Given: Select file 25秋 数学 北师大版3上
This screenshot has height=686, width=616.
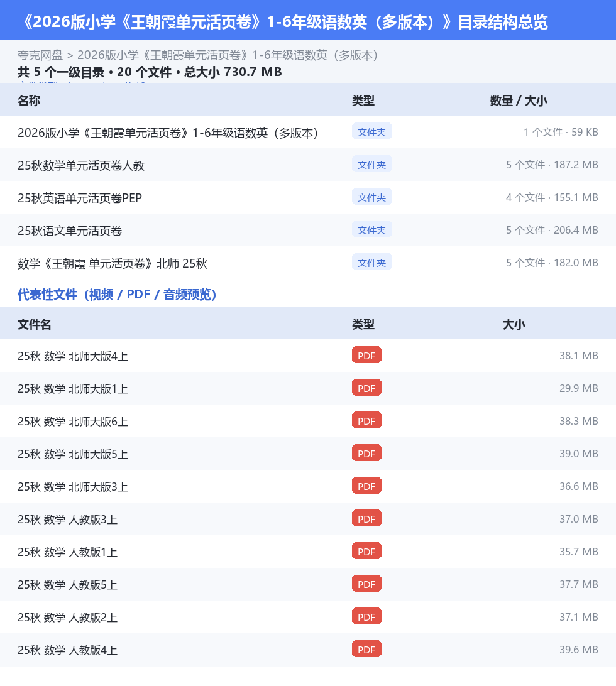Looking at the screenshot, I should click(x=73, y=487).
